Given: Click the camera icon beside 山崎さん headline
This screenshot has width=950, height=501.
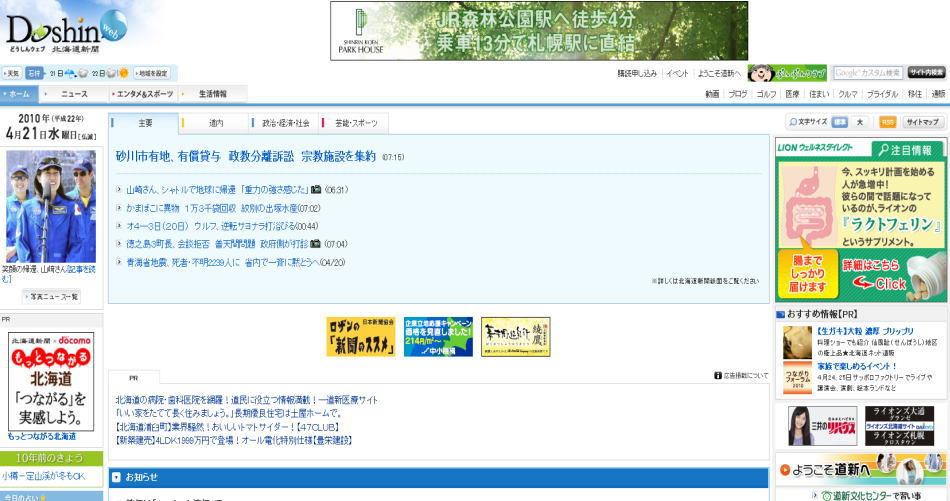Looking at the screenshot, I should point(316,190).
